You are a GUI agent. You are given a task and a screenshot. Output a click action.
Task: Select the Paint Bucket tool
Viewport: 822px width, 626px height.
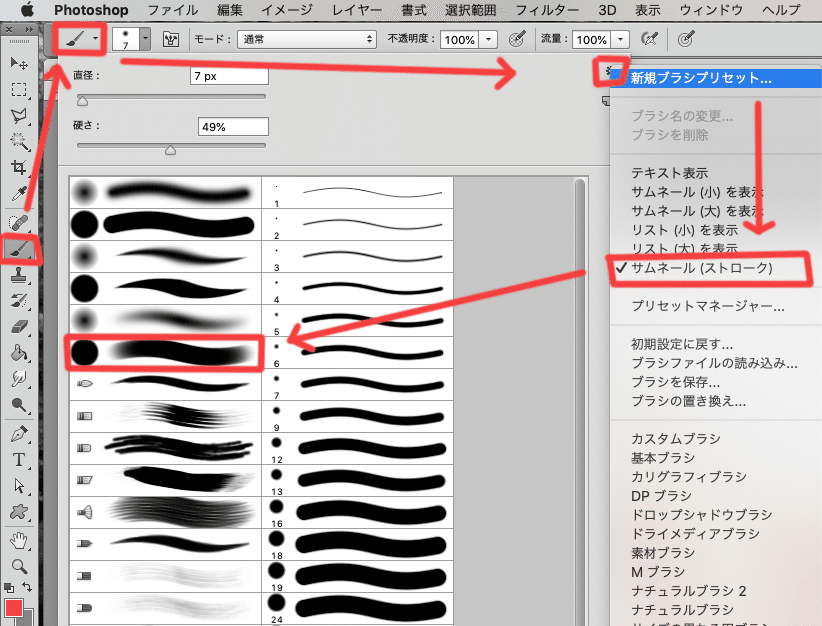point(19,353)
